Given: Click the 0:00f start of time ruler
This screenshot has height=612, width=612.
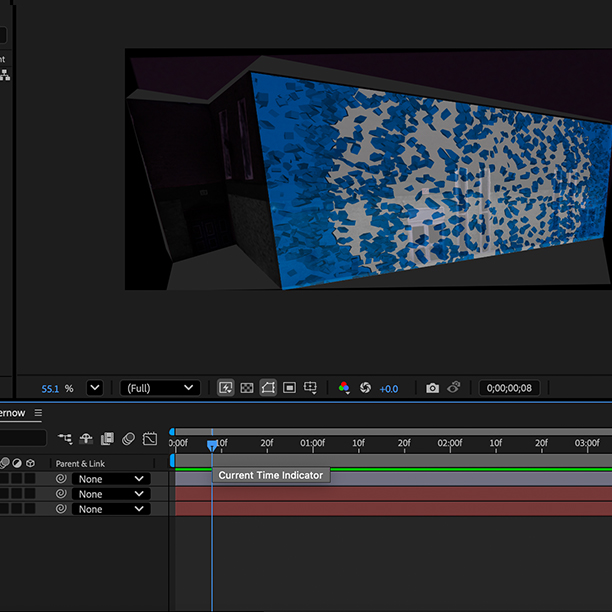Looking at the screenshot, I should click(x=178, y=443).
